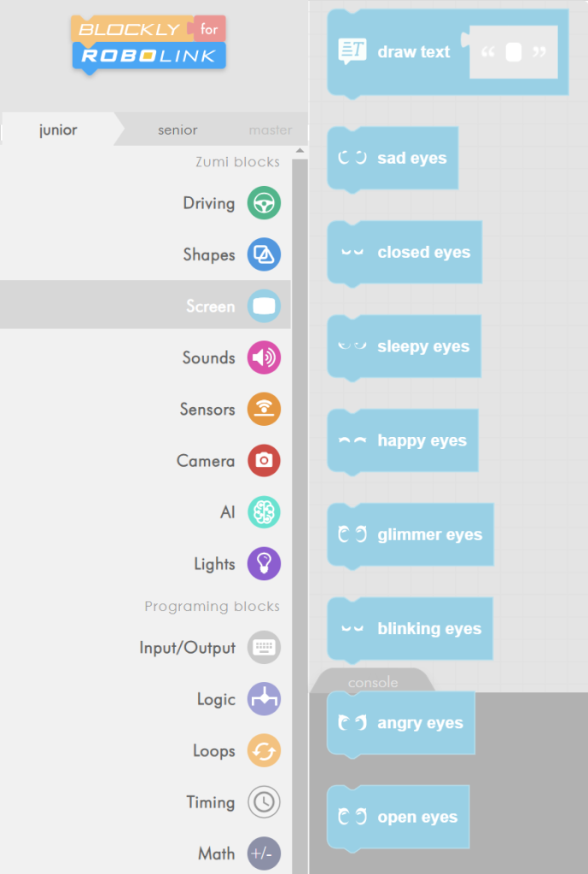Click the Driving steering wheel icon
The width and height of the screenshot is (588, 874).
coord(264,203)
